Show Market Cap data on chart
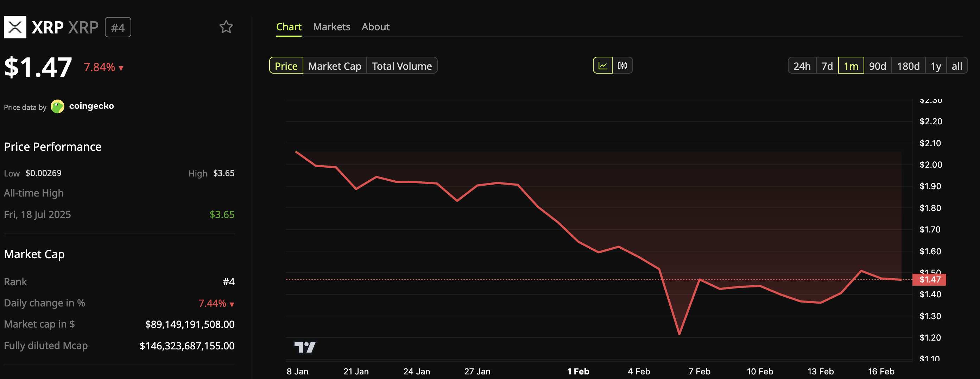The image size is (980, 379). pyautogui.click(x=334, y=66)
